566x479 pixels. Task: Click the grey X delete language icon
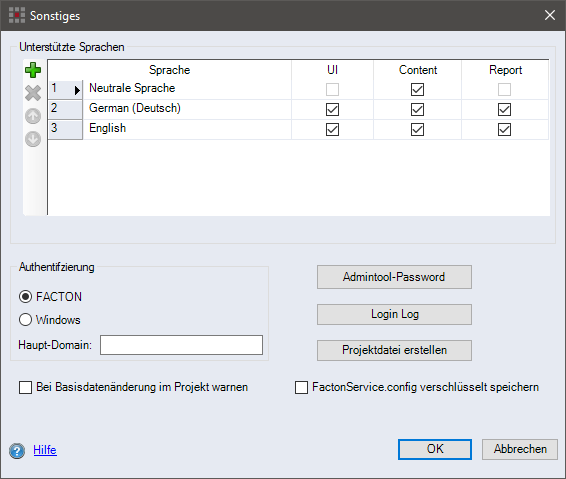click(33, 93)
